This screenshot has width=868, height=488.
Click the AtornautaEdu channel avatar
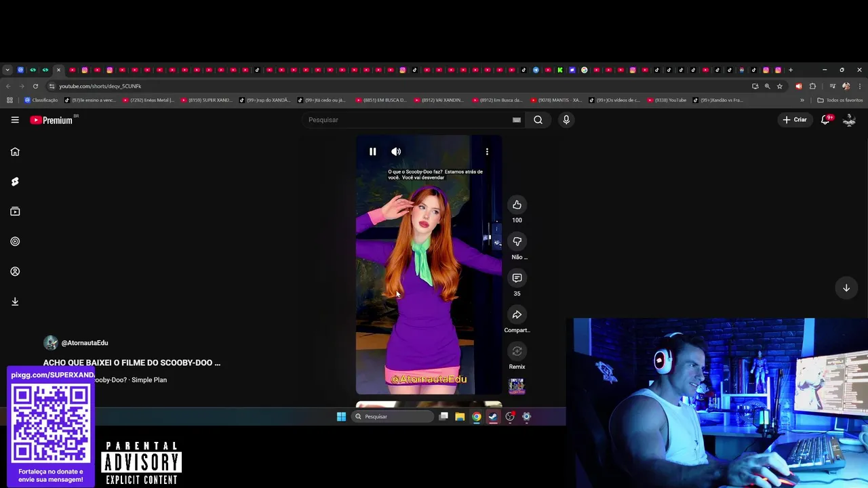(51, 343)
